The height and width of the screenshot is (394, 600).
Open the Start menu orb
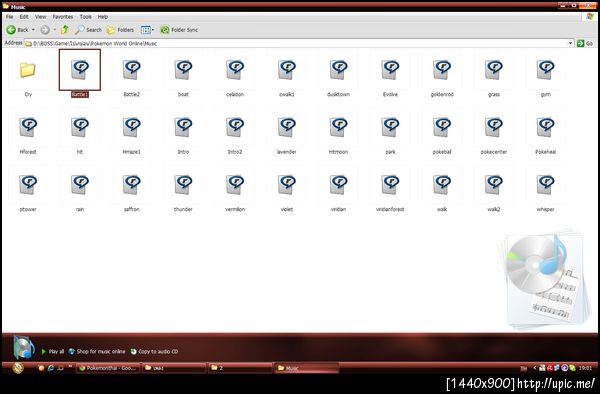pyautogui.click(x=18, y=368)
